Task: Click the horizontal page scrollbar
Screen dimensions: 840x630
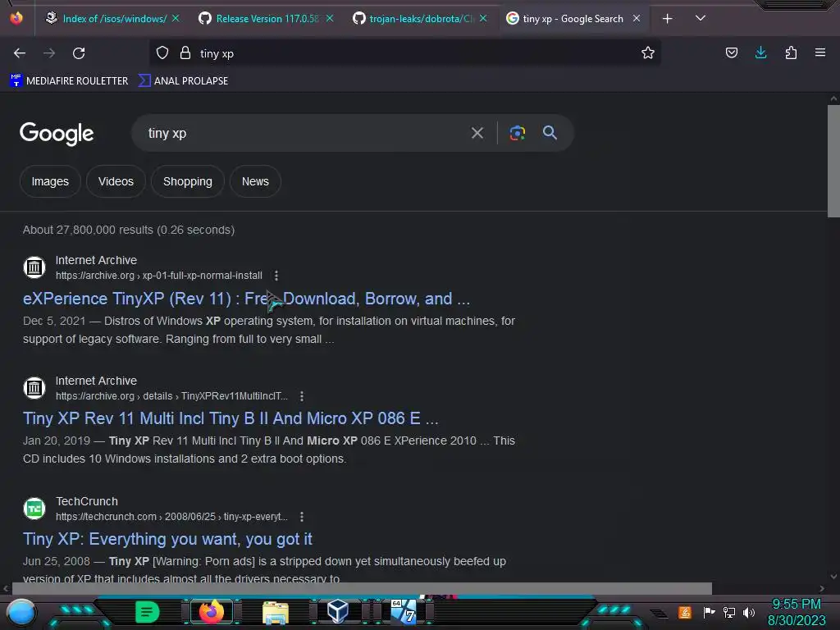Action: [362, 588]
